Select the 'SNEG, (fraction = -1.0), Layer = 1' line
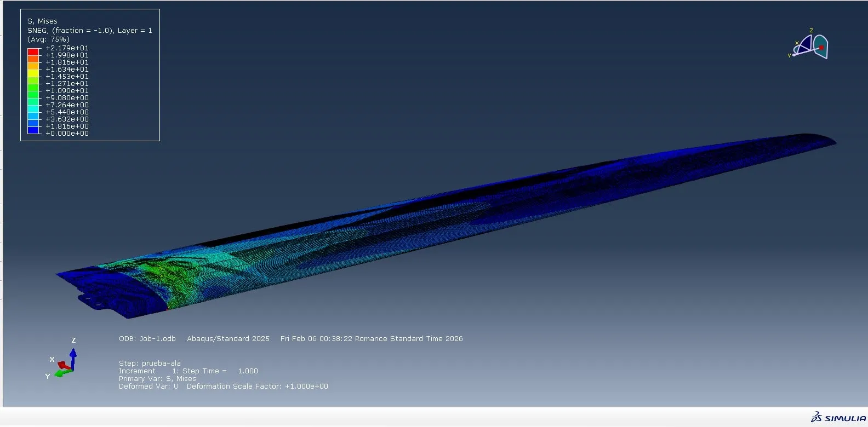 point(90,31)
